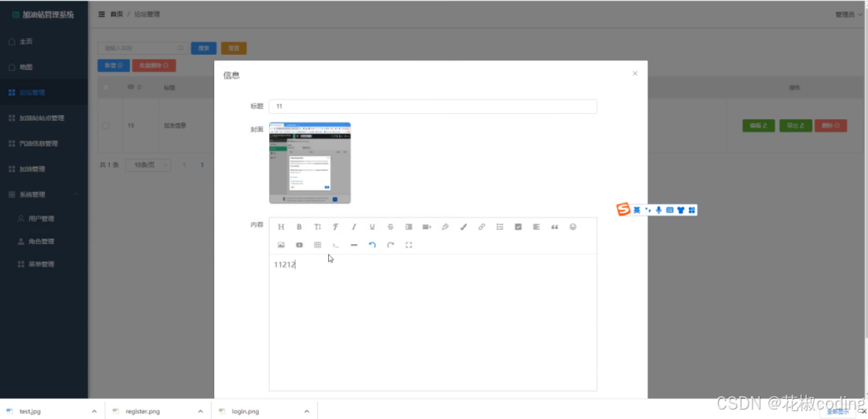The image size is (868, 419).
Task: Toggle the sidebar with the hamburger icon
Action: click(x=102, y=14)
